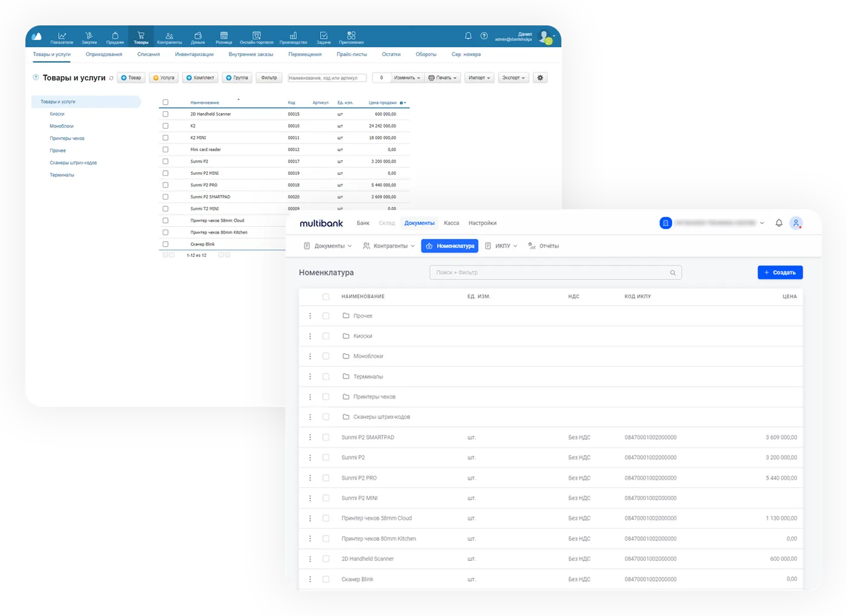The height and width of the screenshot is (616, 847).
Task: Tick the checkbox for K2 MINI row
Action: click(x=165, y=138)
